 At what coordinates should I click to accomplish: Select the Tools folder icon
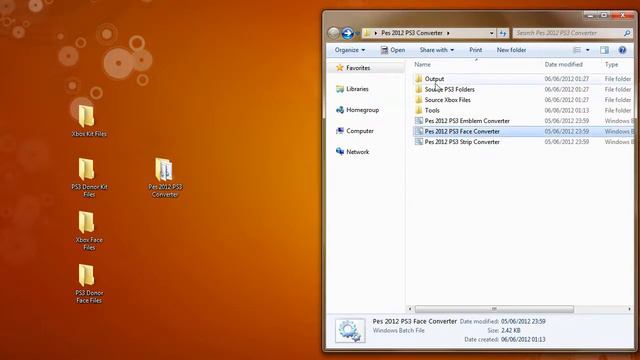[x=418, y=110]
